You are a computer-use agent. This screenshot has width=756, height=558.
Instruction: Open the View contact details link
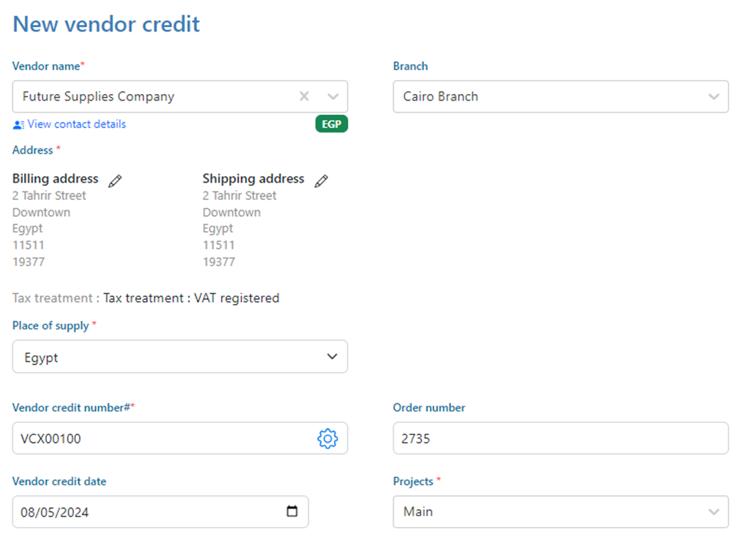click(x=77, y=124)
